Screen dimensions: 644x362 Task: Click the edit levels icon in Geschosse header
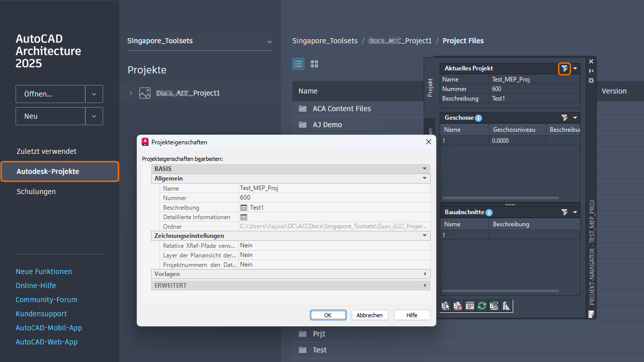click(x=565, y=118)
